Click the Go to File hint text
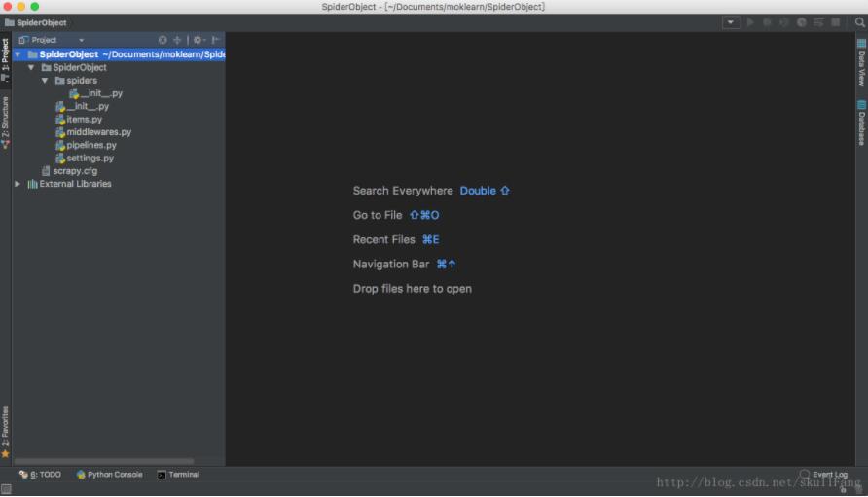The image size is (868, 497). (378, 215)
